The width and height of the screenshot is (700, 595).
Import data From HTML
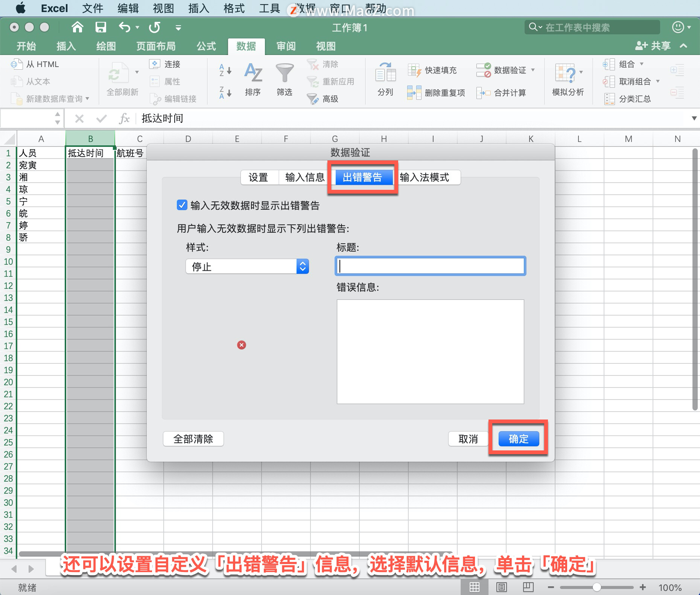click(x=35, y=64)
